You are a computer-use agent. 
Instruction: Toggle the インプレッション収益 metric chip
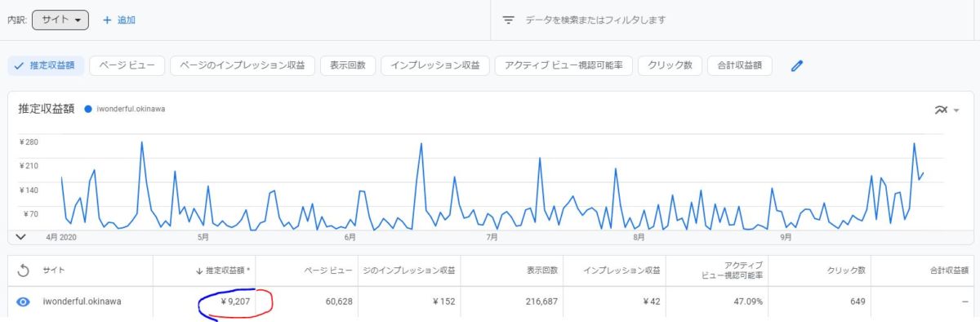[435, 66]
